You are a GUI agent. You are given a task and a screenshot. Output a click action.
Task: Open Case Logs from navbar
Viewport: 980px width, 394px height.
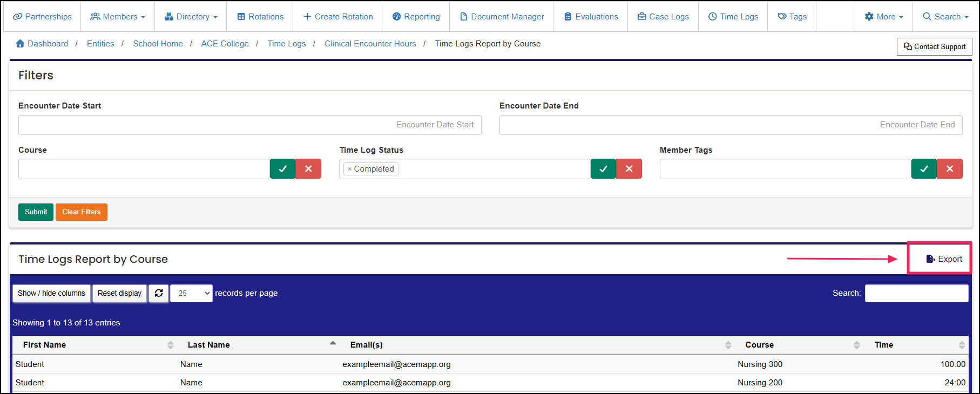pos(663,17)
